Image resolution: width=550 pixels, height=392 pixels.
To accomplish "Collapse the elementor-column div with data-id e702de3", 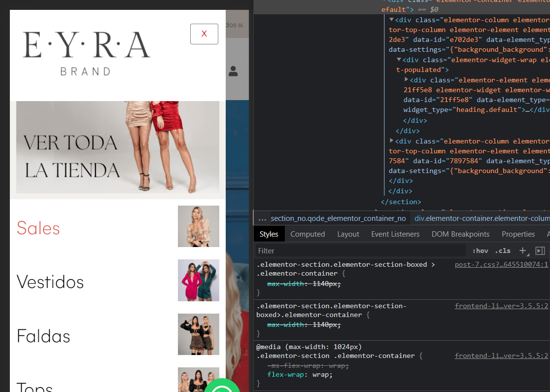I will click(391, 20).
